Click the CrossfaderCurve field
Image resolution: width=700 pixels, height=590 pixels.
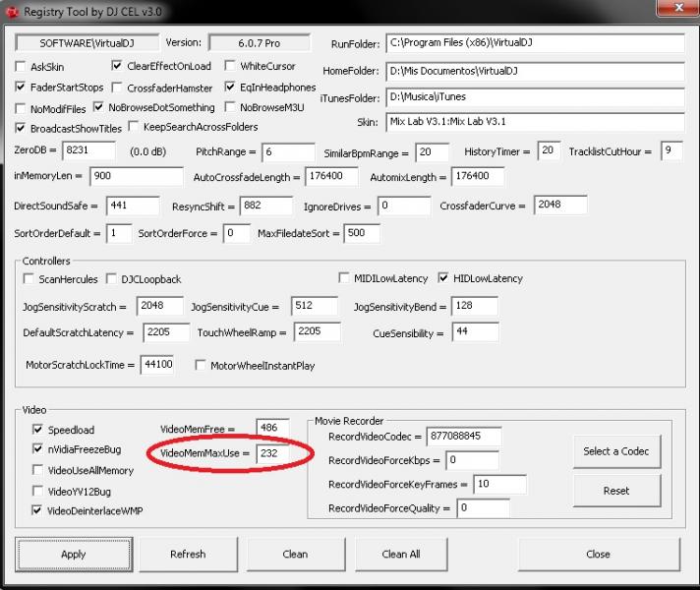coord(560,205)
